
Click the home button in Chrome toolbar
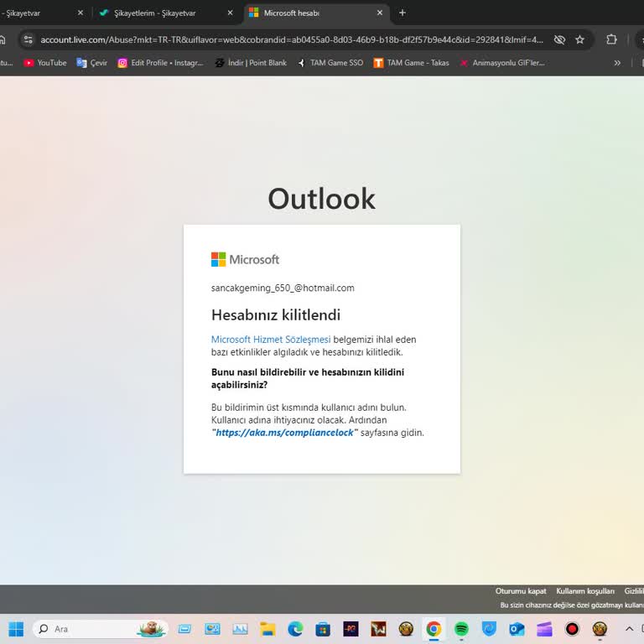point(3,40)
